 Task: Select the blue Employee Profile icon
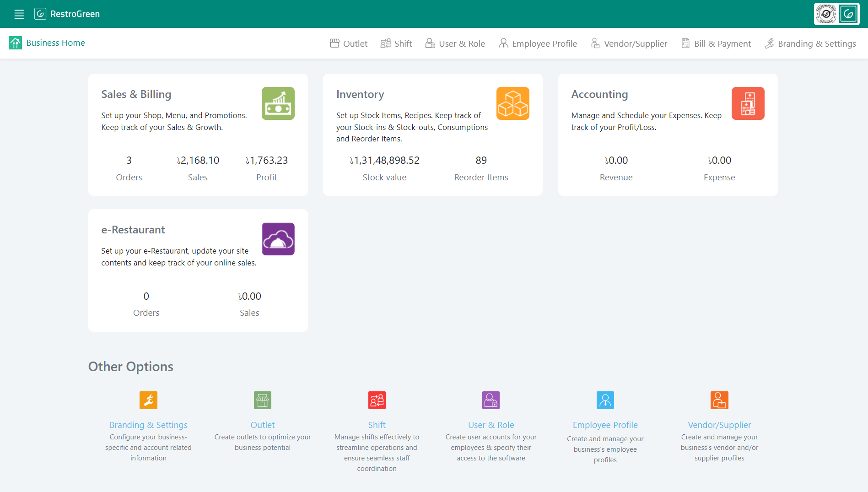coord(605,400)
